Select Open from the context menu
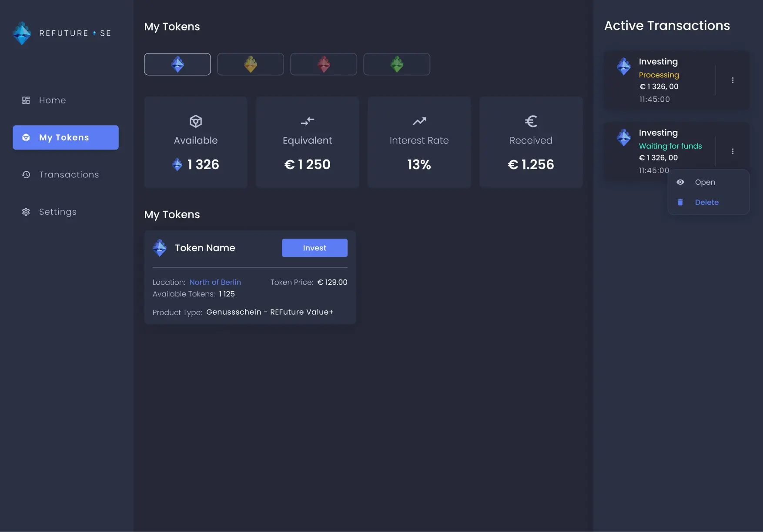This screenshot has height=532, width=763. pos(705,182)
